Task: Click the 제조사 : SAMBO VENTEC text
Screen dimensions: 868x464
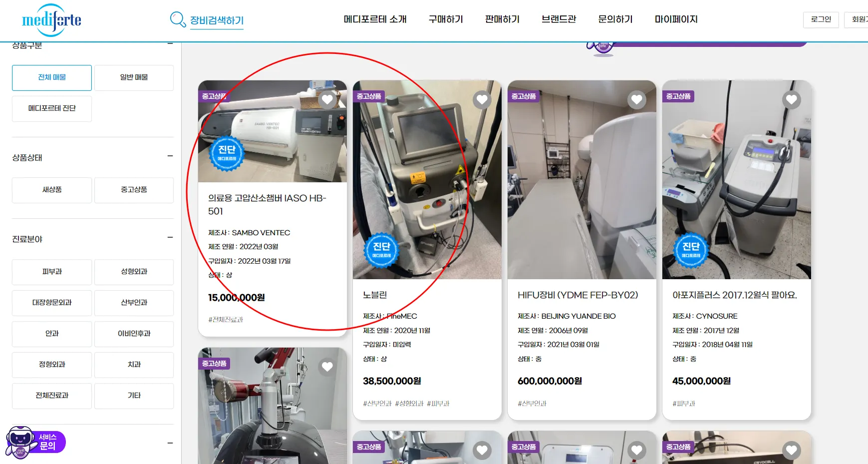Action: coord(249,233)
